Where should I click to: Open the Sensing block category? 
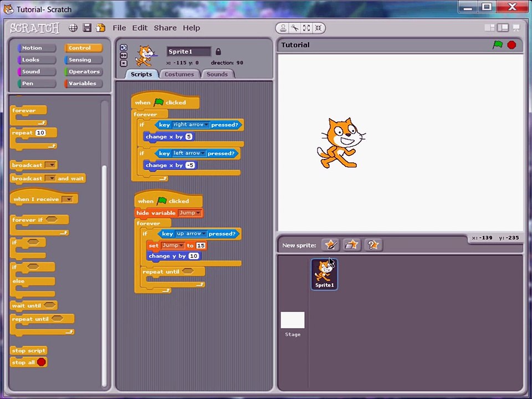tap(84, 60)
